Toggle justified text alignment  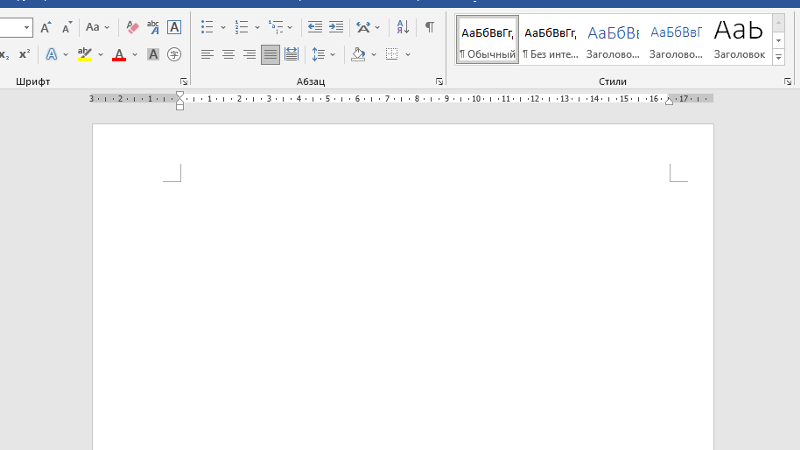[270, 54]
